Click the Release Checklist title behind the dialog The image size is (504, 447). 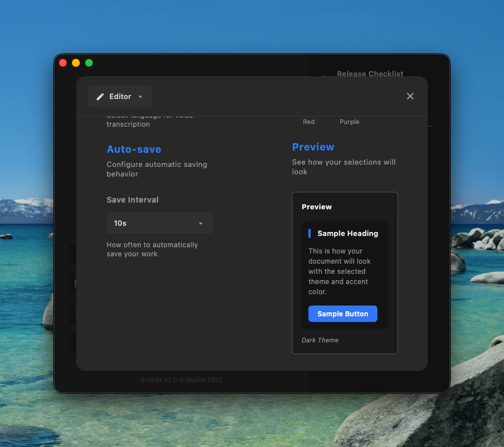370,74
